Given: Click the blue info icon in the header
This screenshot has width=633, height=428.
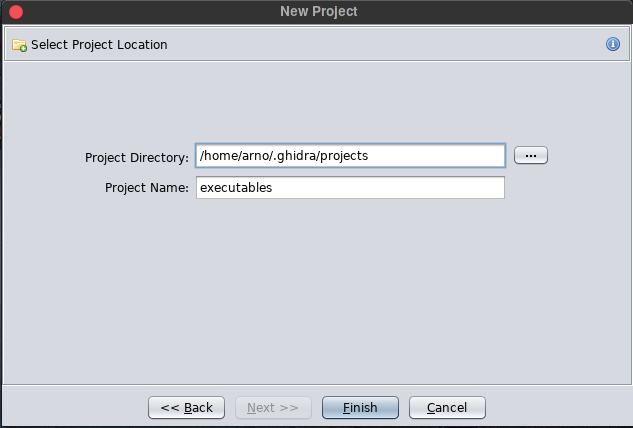Looking at the screenshot, I should [x=613, y=44].
